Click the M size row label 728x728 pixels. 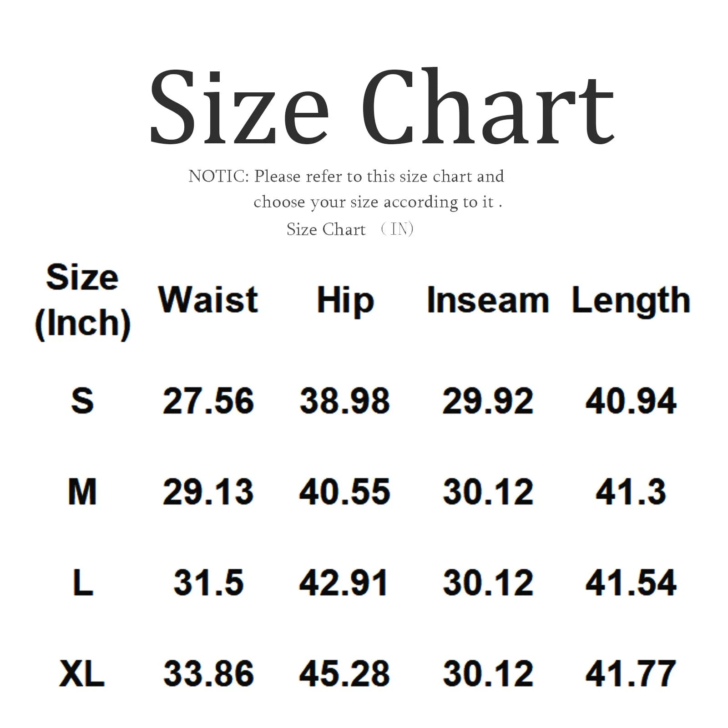coord(82,492)
